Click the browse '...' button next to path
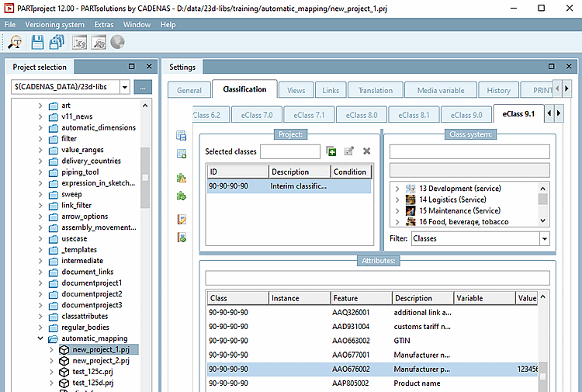The height and width of the screenshot is (392, 582). click(142, 87)
